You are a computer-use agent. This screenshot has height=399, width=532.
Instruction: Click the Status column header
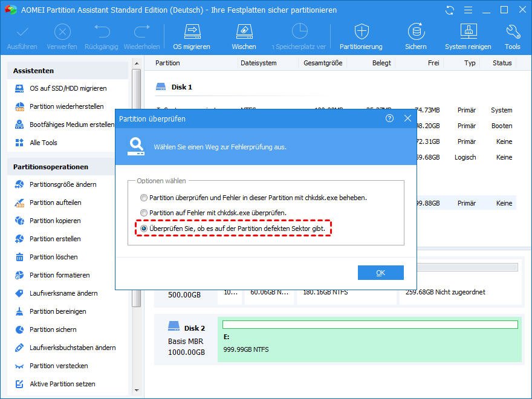pyautogui.click(x=502, y=63)
